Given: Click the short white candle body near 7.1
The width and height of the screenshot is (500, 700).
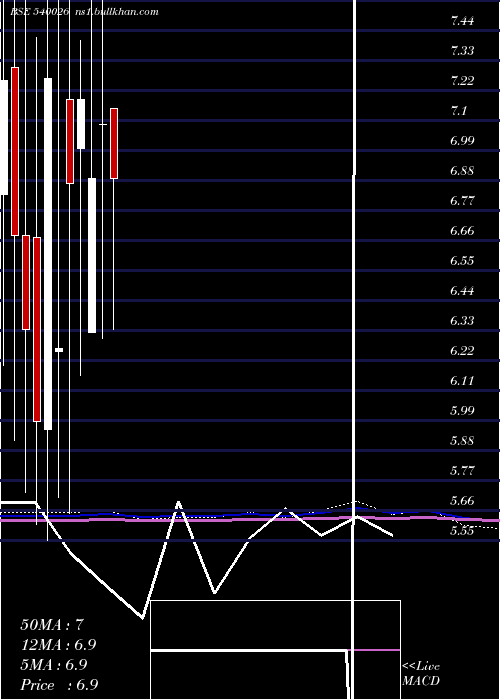Looking at the screenshot, I should tap(81, 124).
